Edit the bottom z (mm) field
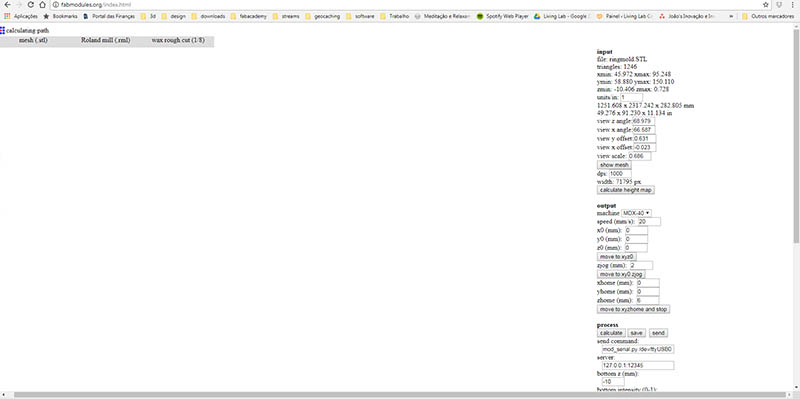This screenshot has width=800, height=399. click(x=613, y=381)
